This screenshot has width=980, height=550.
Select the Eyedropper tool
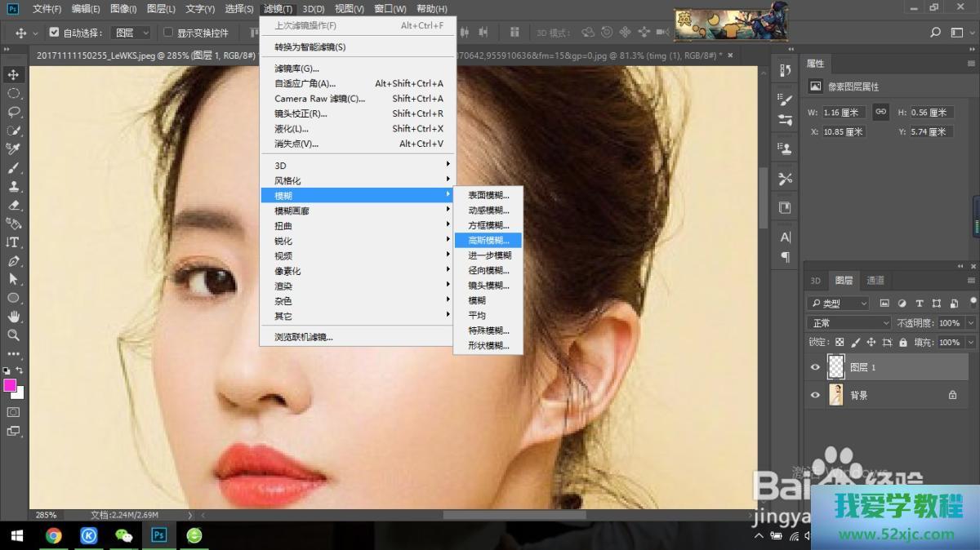[x=13, y=149]
